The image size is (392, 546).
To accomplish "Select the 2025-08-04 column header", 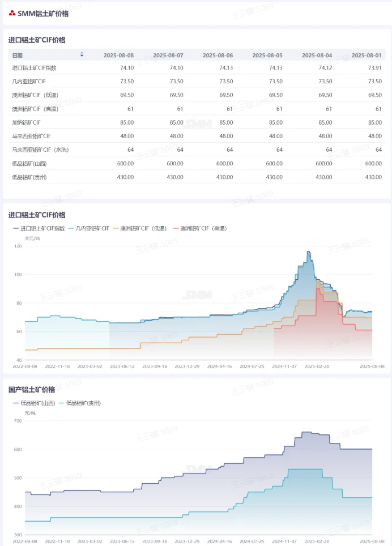I will (x=317, y=56).
